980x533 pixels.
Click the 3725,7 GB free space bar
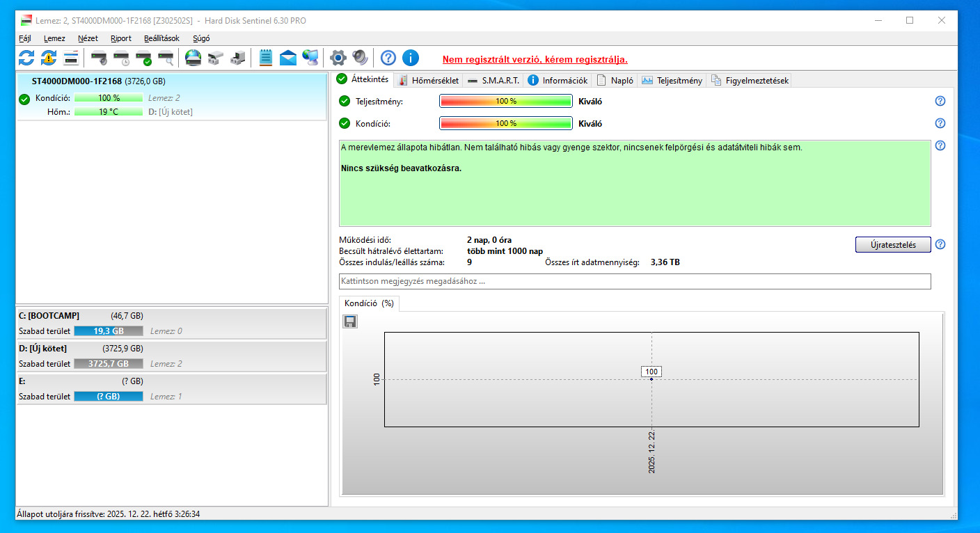click(109, 364)
